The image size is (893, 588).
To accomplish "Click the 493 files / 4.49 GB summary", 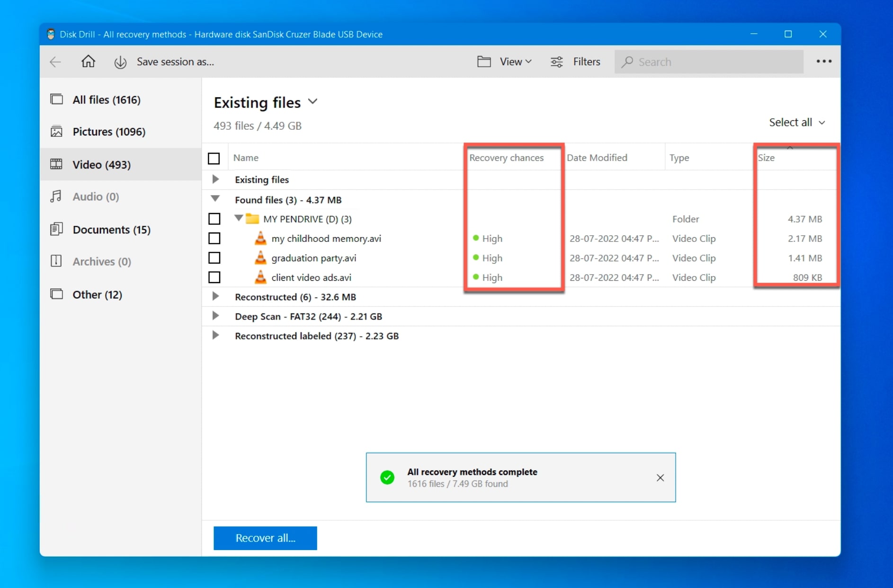I will coord(258,125).
